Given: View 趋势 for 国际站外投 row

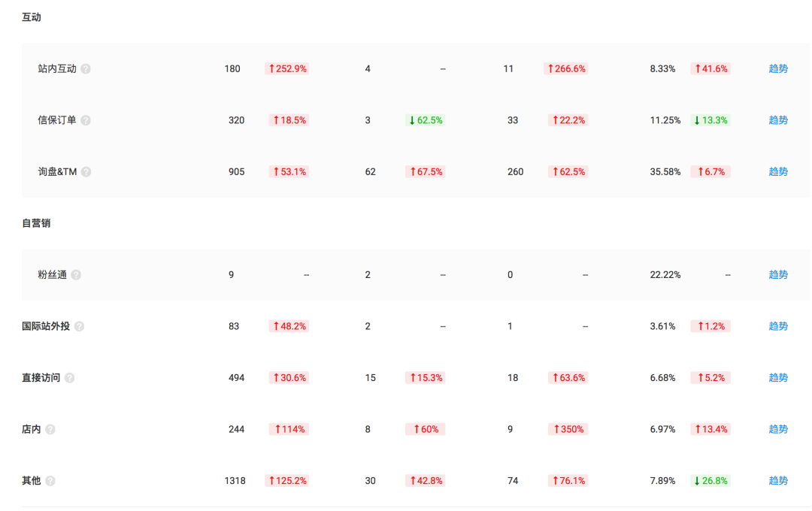Looking at the screenshot, I should click(x=778, y=327).
